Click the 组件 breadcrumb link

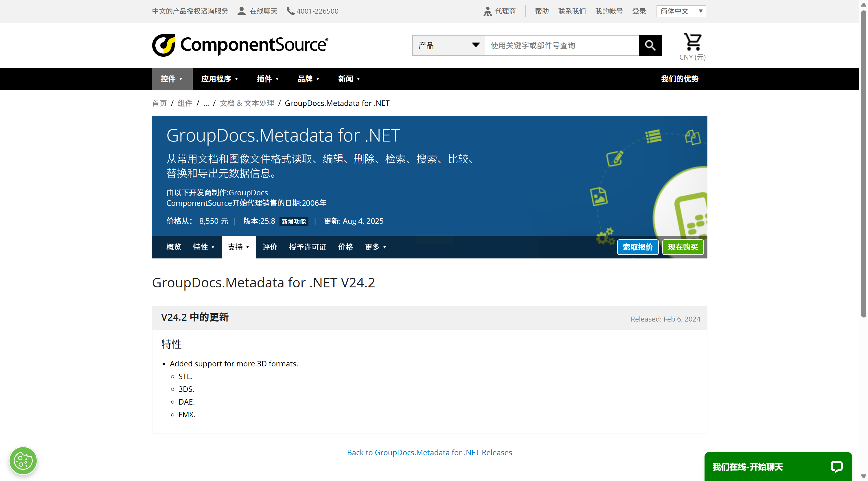click(x=185, y=103)
